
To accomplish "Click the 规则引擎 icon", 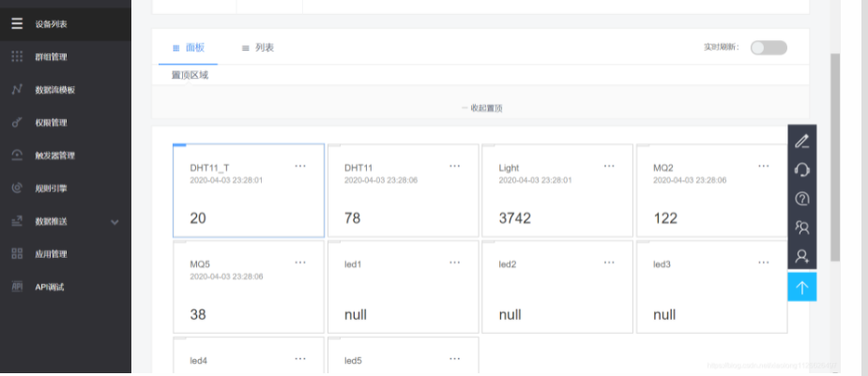I will pos(17,188).
